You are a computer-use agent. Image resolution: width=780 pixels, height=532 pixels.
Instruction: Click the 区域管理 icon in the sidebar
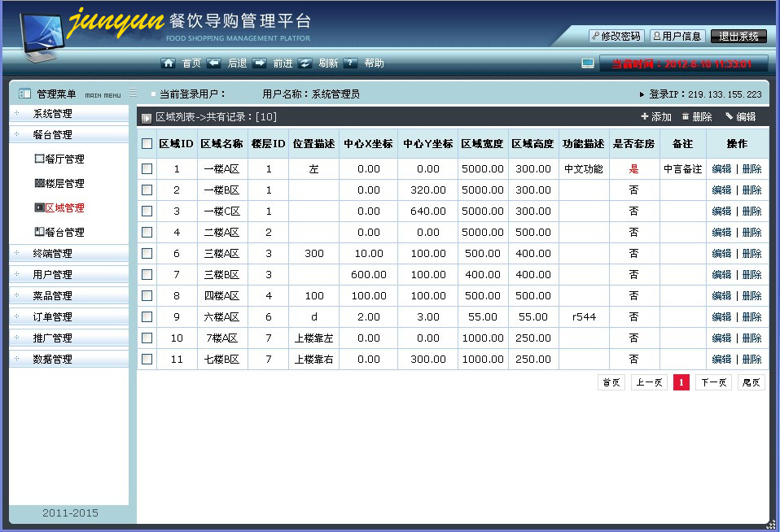pyautogui.click(x=39, y=207)
